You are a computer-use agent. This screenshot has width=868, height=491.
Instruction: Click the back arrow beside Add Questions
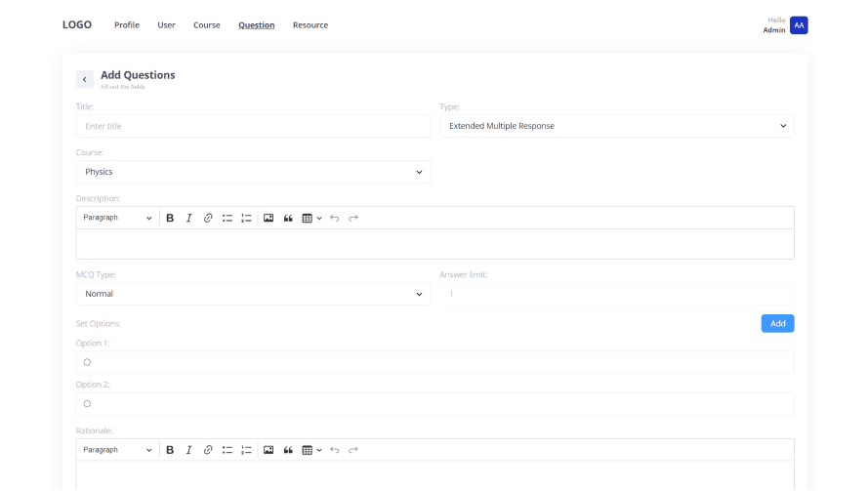click(x=85, y=79)
